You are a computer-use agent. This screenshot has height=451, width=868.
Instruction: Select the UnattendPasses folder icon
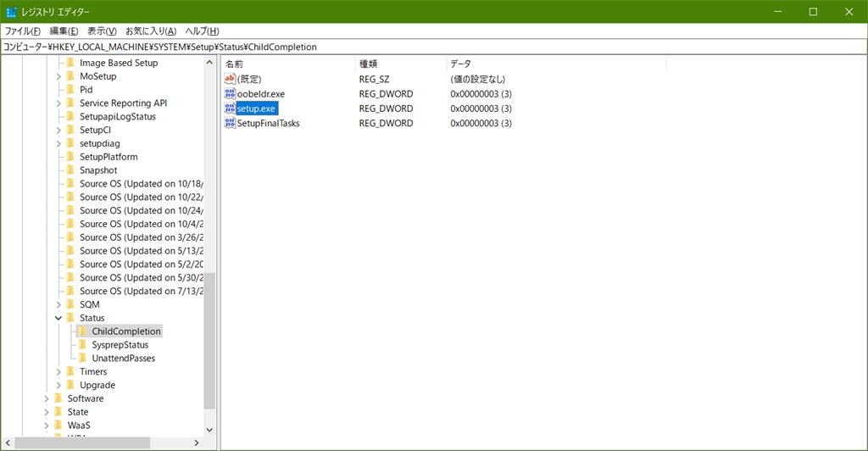click(82, 358)
